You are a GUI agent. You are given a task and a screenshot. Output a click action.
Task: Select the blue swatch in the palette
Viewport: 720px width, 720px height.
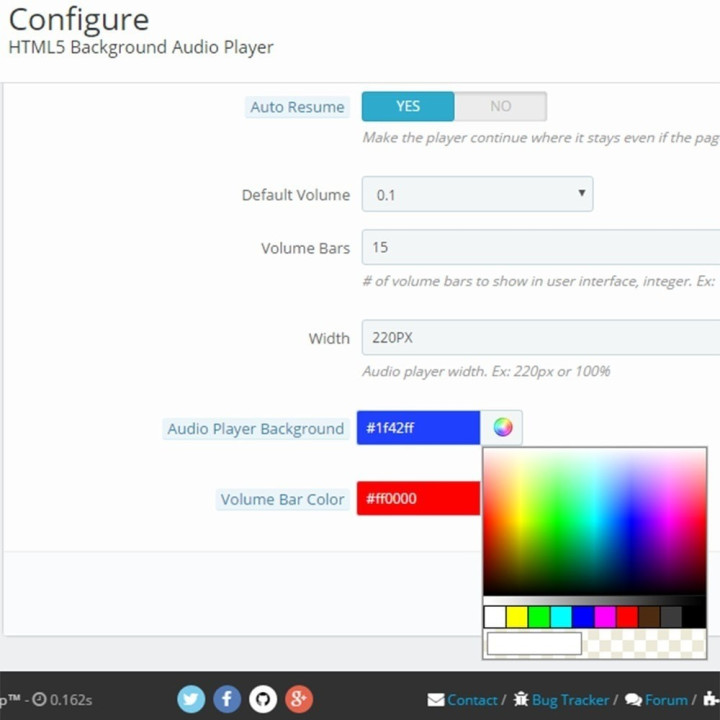coord(583,617)
